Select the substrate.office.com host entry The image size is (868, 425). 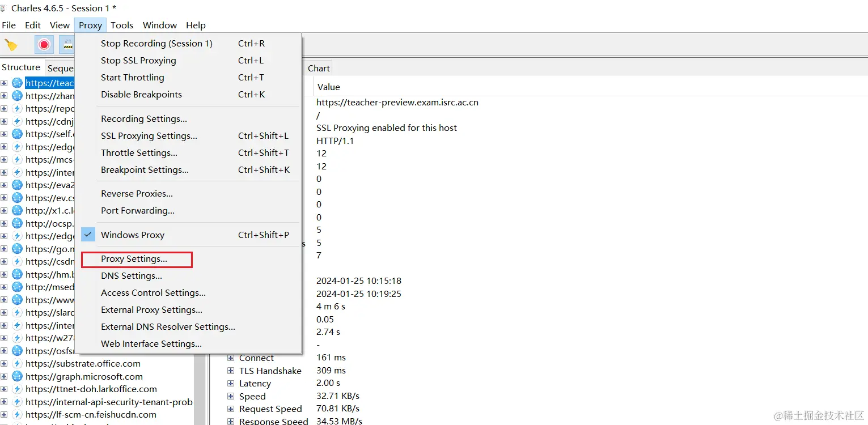[83, 364]
